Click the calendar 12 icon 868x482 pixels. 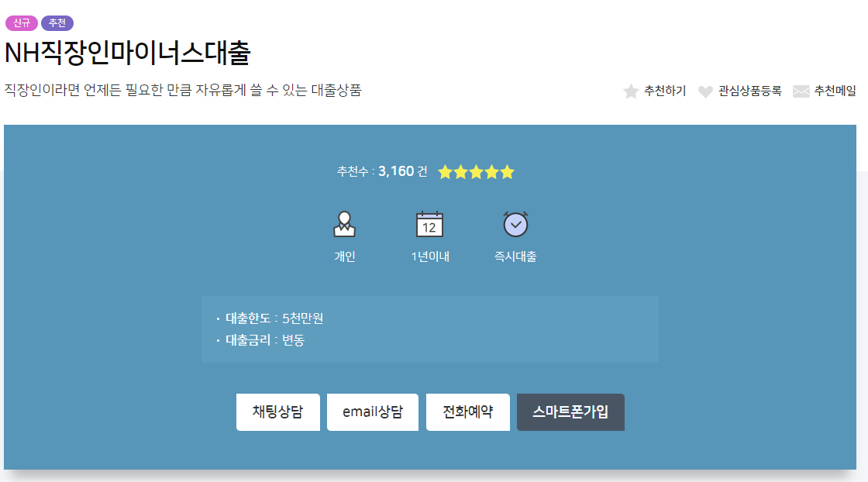(x=429, y=224)
